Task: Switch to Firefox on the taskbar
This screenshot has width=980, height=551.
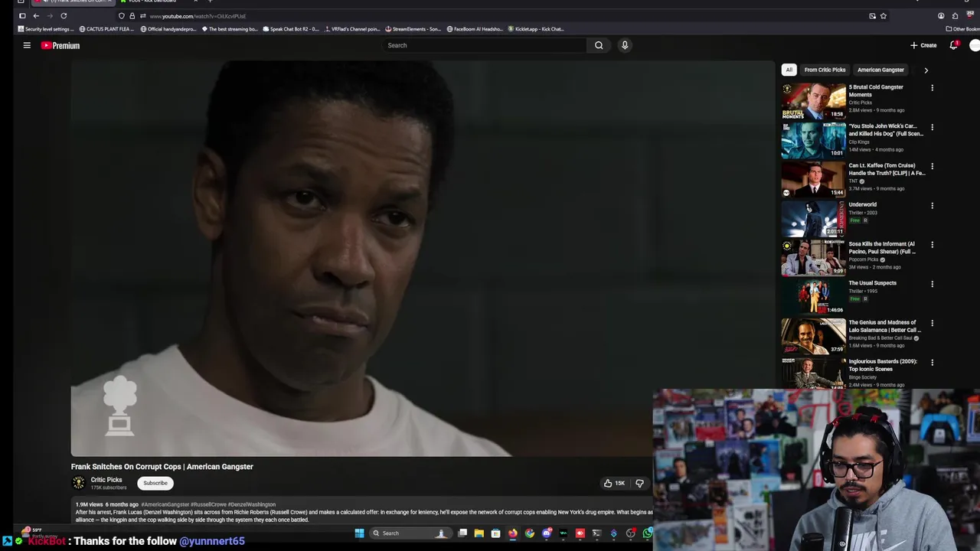Action: tap(513, 533)
